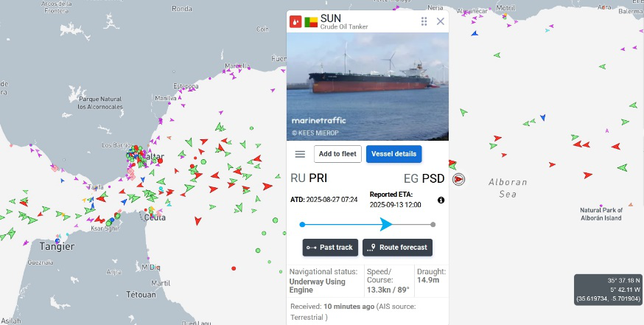Click Add to fleet button
The width and height of the screenshot is (644, 325).
[x=337, y=154]
